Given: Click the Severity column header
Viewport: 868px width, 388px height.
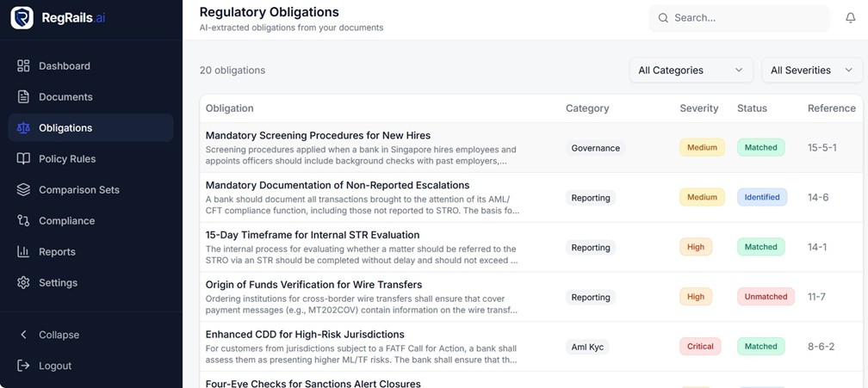Looking at the screenshot, I should (698, 108).
